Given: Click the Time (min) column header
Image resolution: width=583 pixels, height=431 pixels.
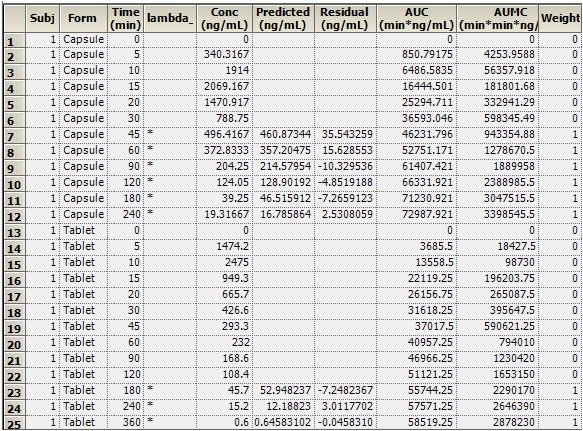Looking at the screenshot, I should point(126,18).
